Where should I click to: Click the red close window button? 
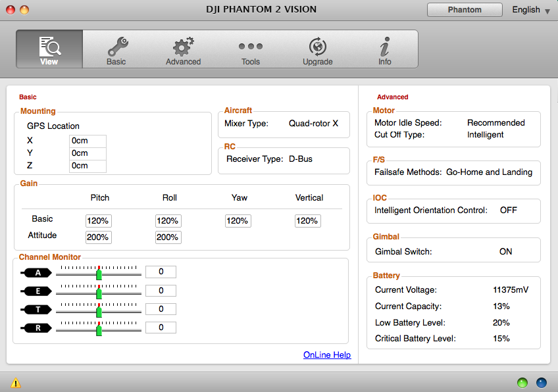11,10
